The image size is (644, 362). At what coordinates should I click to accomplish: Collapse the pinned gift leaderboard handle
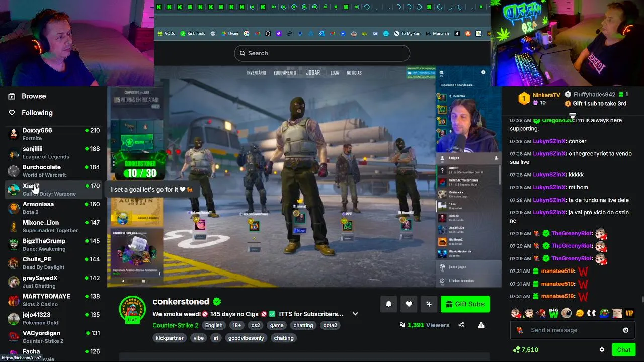click(573, 116)
